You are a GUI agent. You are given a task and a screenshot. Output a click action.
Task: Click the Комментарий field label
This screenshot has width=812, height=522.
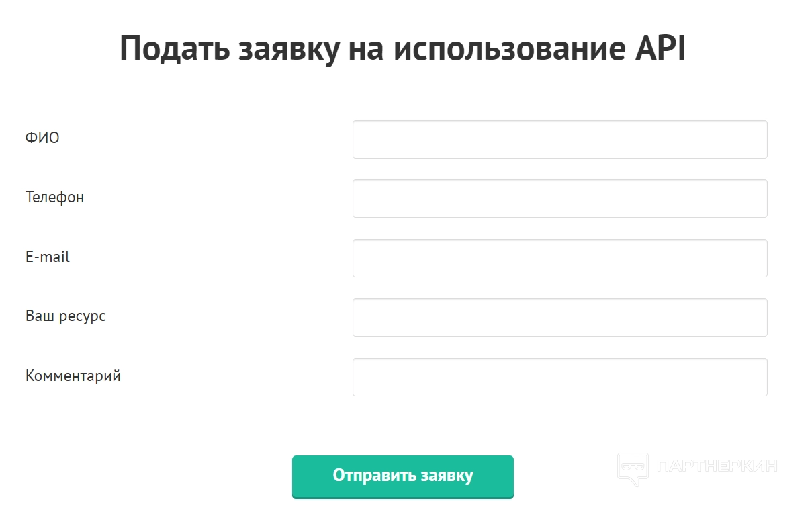73,376
